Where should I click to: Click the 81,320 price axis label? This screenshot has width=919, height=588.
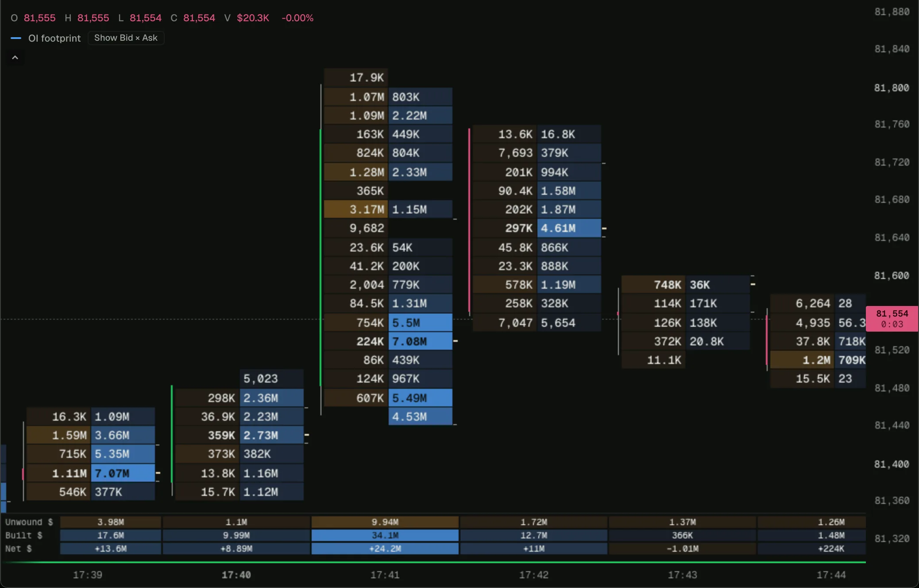click(892, 538)
